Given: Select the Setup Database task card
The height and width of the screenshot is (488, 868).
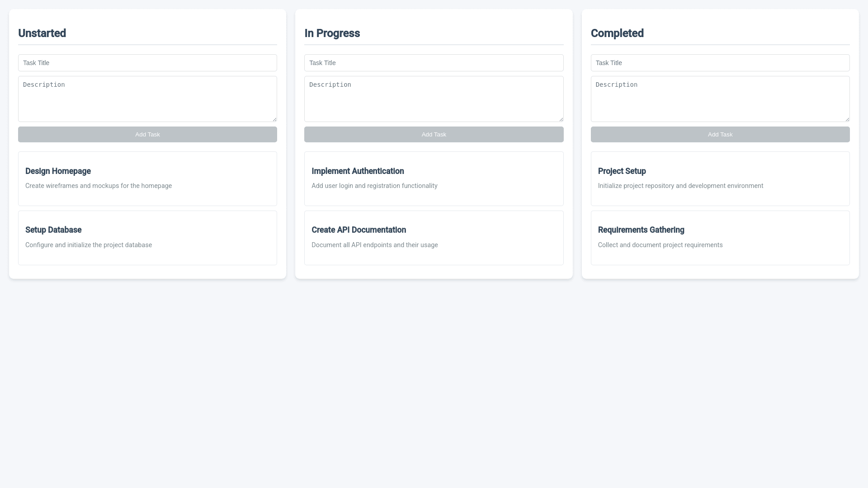Looking at the screenshot, I should point(147,238).
